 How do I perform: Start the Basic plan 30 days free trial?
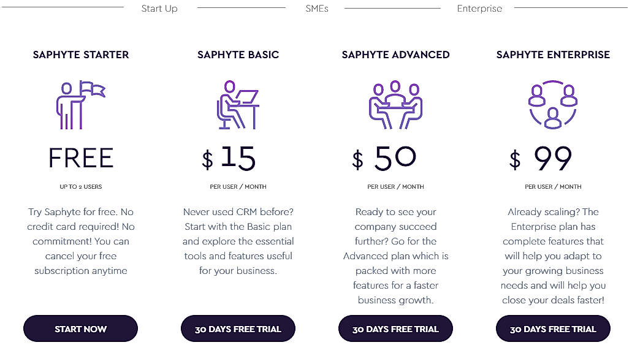(238, 328)
